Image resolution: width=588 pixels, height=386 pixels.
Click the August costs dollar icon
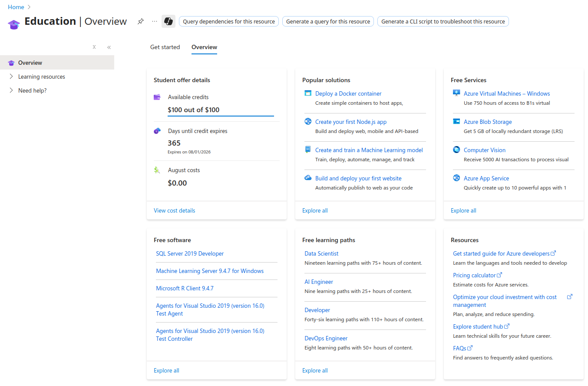(157, 170)
